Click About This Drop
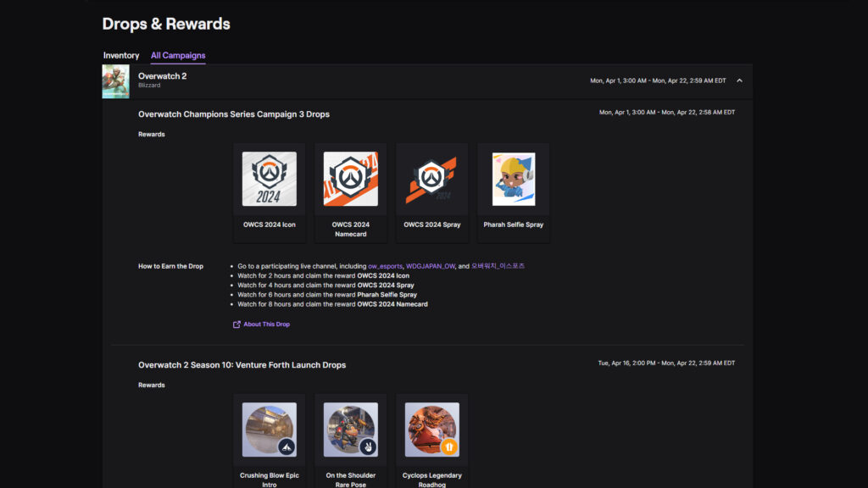Image resolution: width=868 pixels, height=488 pixels. [266, 324]
